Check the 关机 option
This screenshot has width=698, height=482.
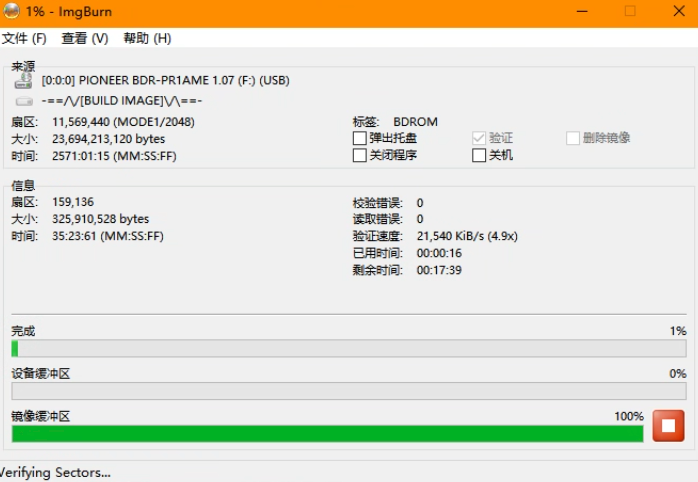point(479,156)
